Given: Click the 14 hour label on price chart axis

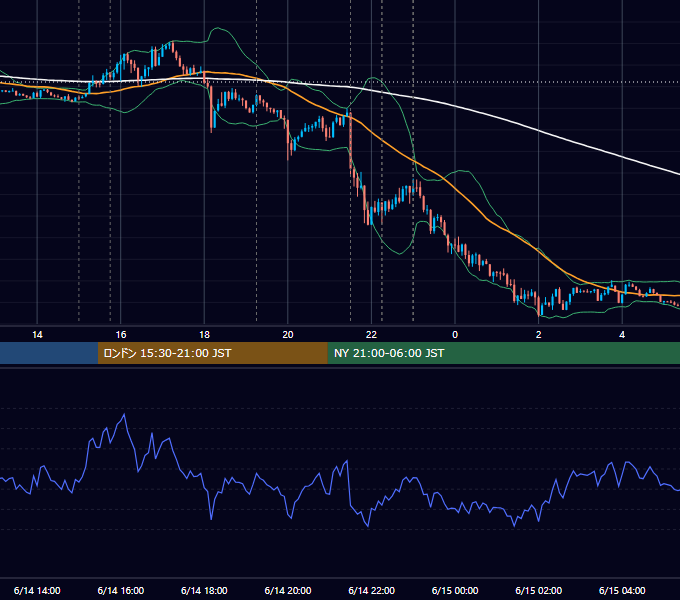Looking at the screenshot, I should (x=37, y=335).
